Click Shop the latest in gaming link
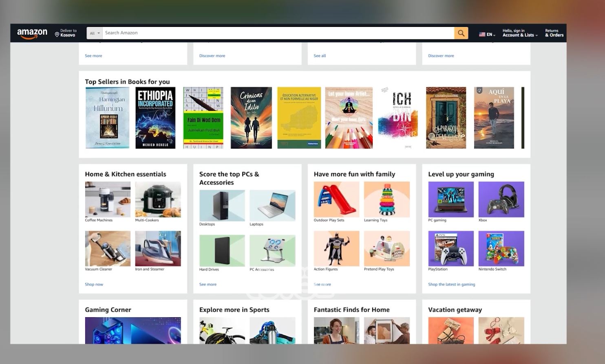Viewport: 605px width, 364px height. pyautogui.click(x=451, y=284)
